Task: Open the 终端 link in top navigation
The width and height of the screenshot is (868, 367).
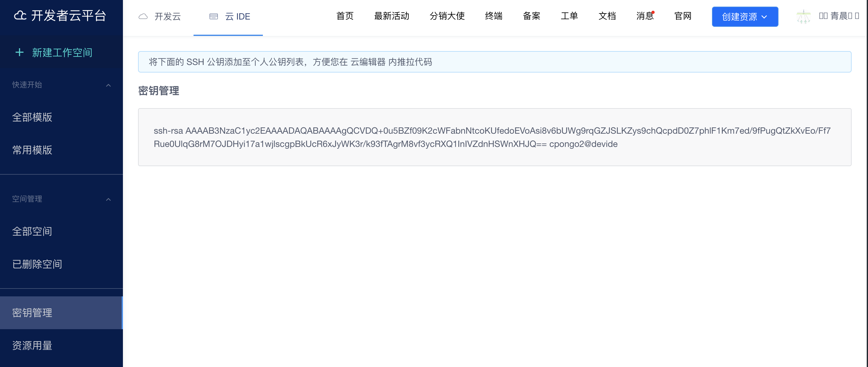Action: [x=494, y=16]
